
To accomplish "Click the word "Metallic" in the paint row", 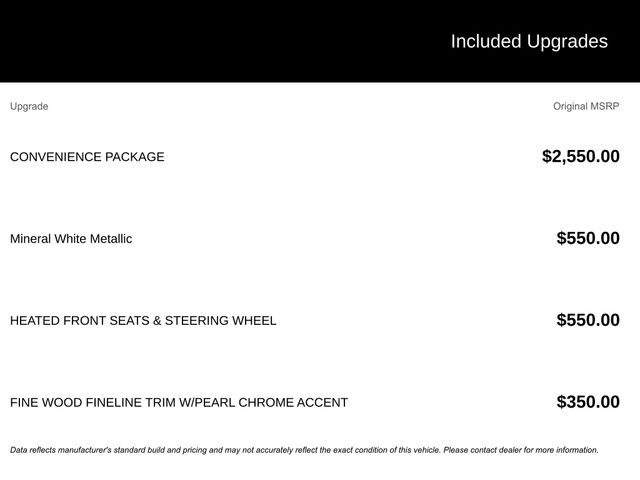I will tap(109, 239).
